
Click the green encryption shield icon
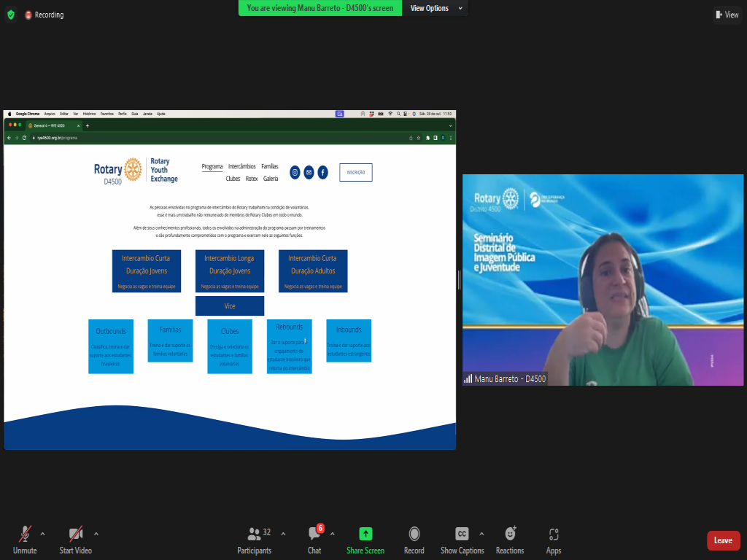point(10,15)
